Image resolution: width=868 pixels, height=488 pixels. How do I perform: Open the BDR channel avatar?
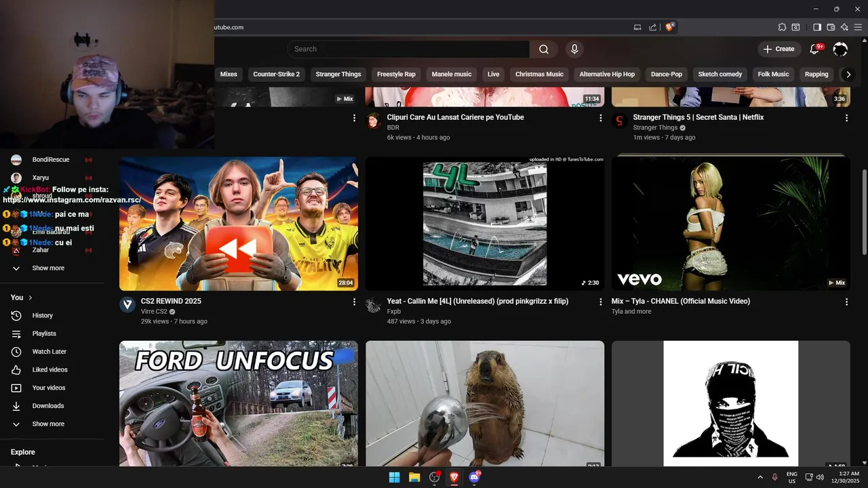[x=374, y=121]
